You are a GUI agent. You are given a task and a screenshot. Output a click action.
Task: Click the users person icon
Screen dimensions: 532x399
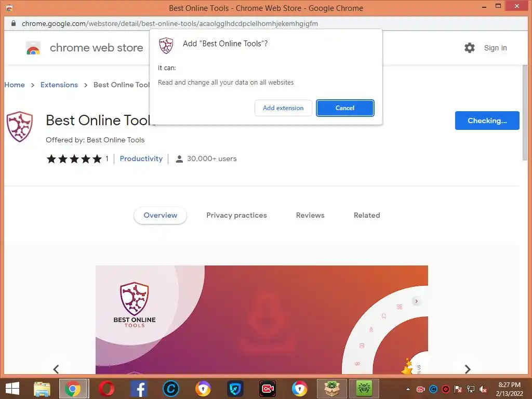pos(179,159)
